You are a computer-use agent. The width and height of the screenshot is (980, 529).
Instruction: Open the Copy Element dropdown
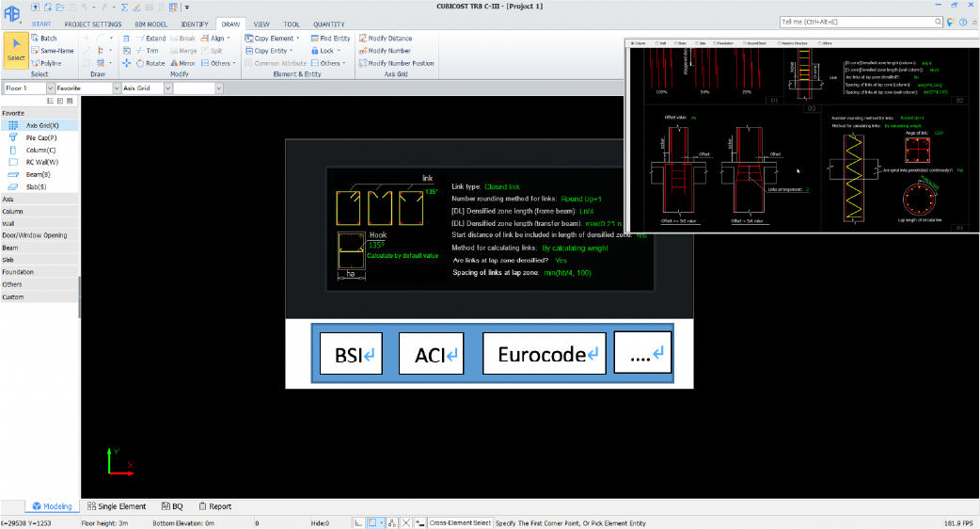[x=273, y=39]
